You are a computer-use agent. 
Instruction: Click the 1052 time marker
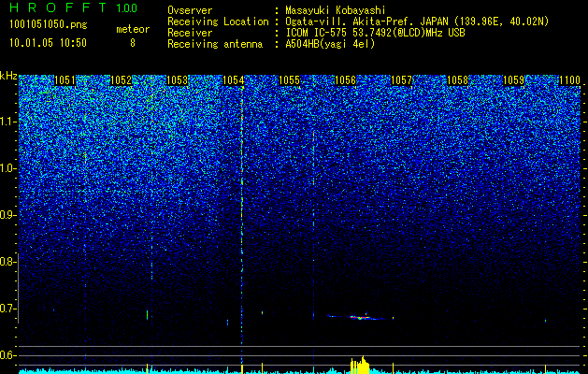pyautogui.click(x=122, y=80)
